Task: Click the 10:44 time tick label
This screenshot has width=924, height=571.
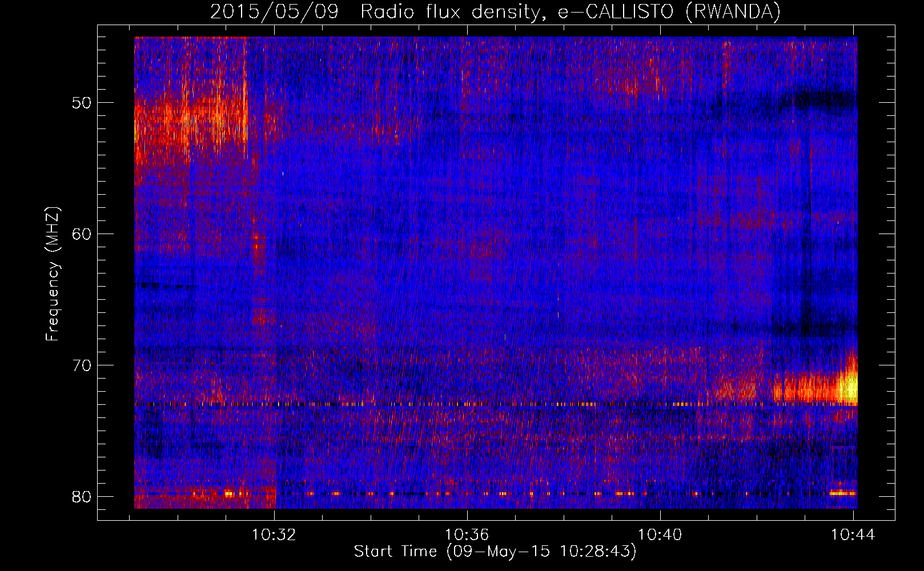Action: point(853,534)
